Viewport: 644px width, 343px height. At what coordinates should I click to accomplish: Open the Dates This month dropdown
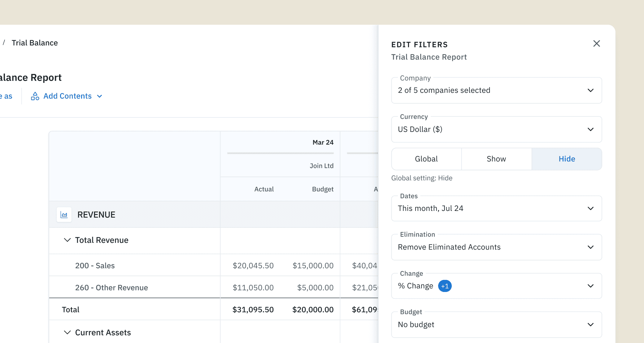496,208
